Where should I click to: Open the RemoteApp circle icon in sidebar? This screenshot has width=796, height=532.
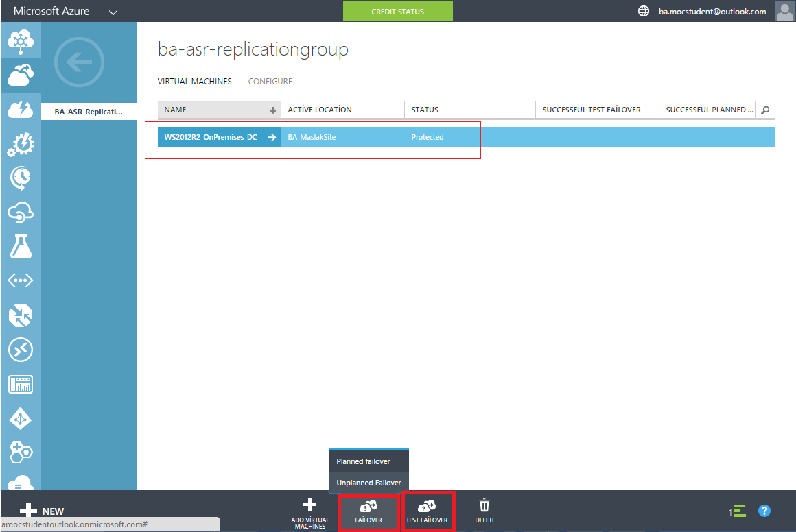coord(21,350)
